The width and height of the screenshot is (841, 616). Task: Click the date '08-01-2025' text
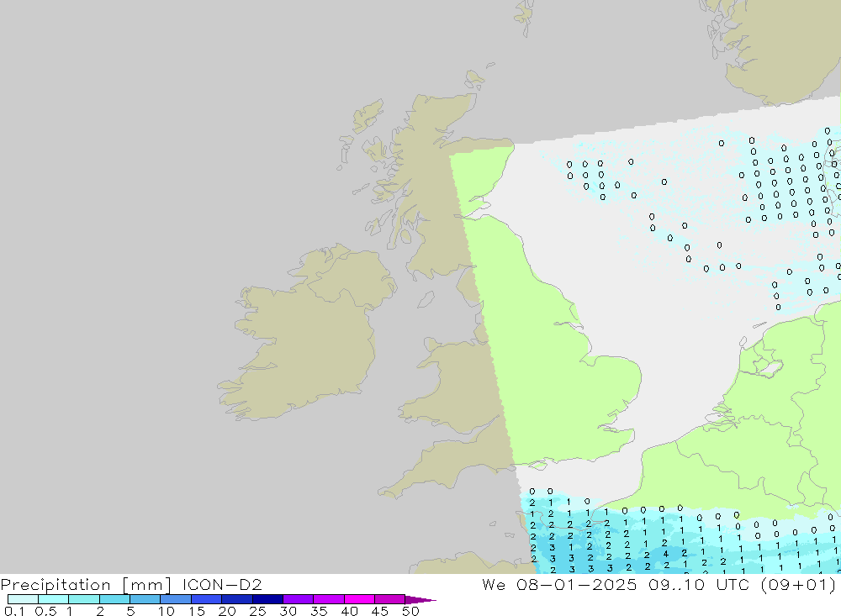577,584
